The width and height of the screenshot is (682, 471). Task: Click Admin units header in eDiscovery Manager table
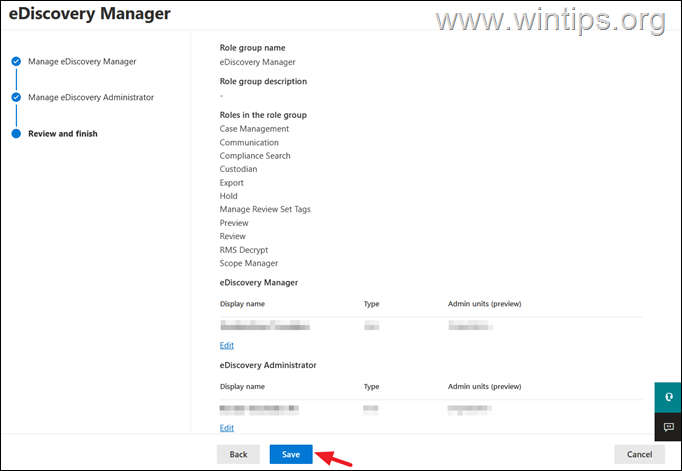[x=485, y=304]
